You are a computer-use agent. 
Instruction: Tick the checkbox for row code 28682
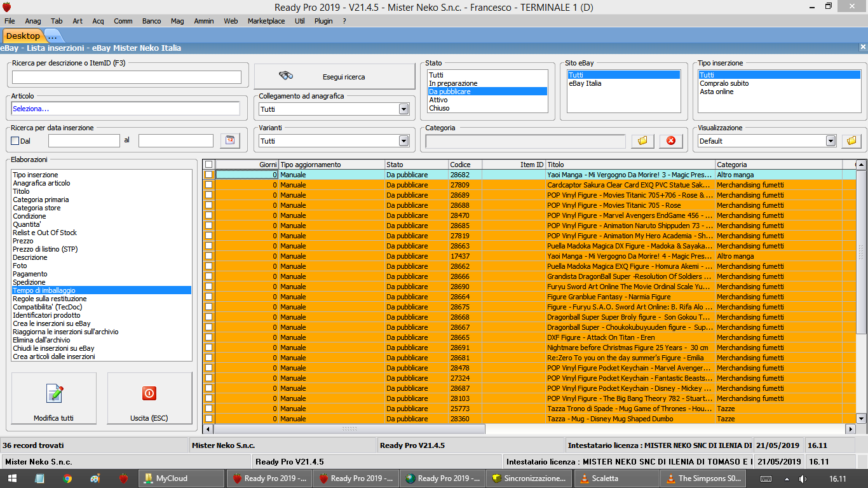[208, 175]
